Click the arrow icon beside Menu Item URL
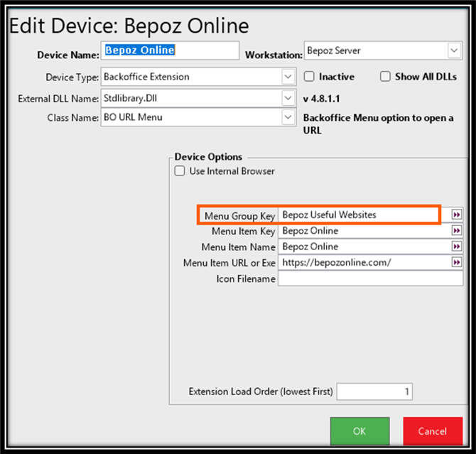This screenshot has width=476, height=454. [x=457, y=263]
